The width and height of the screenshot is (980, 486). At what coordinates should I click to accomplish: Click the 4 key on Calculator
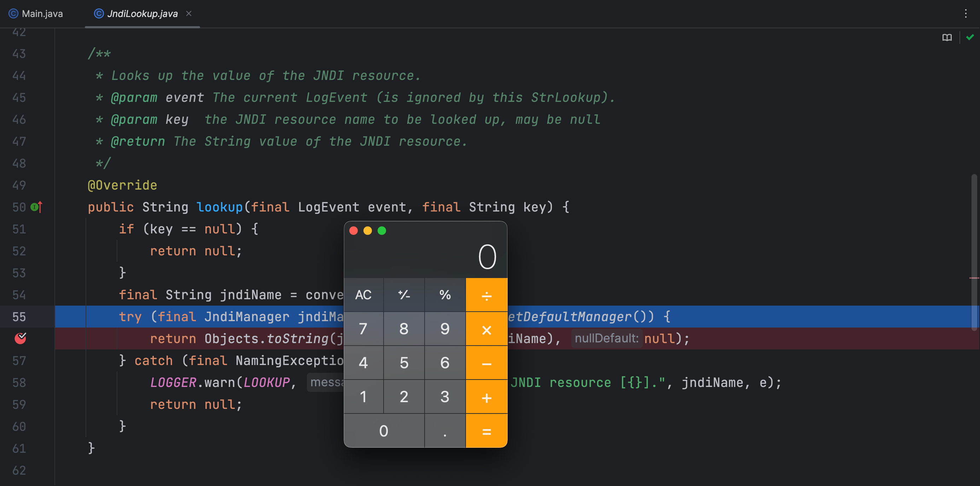click(x=363, y=363)
